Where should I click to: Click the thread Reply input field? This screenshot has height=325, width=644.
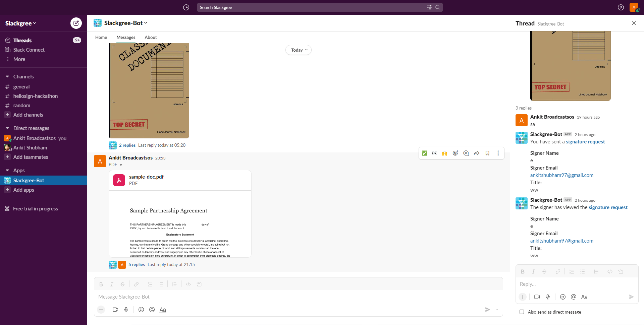577,284
